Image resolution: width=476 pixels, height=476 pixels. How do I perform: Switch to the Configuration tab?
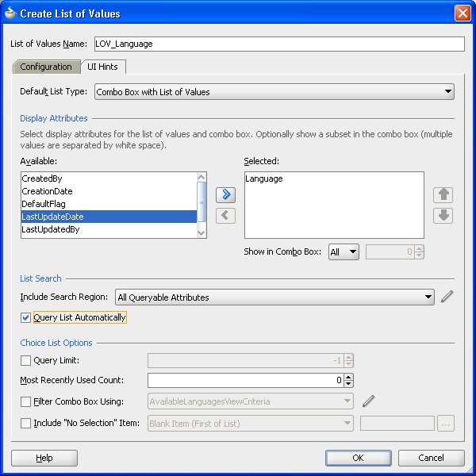46,67
